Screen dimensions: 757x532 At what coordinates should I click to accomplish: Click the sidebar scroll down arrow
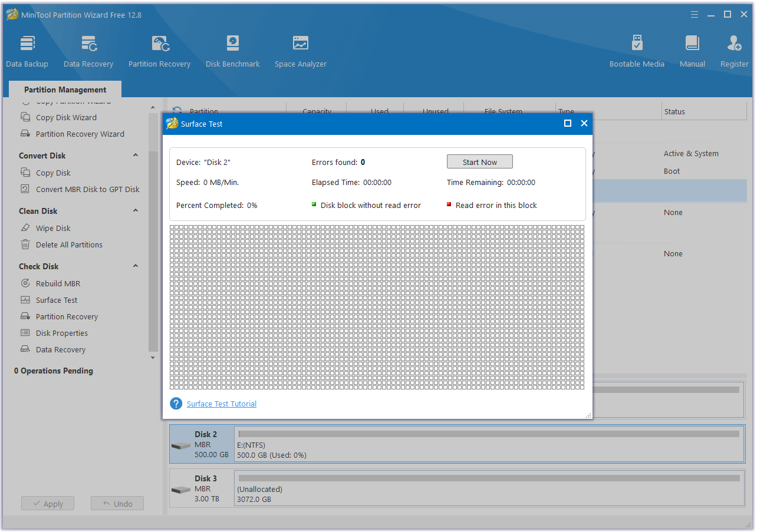point(153,358)
